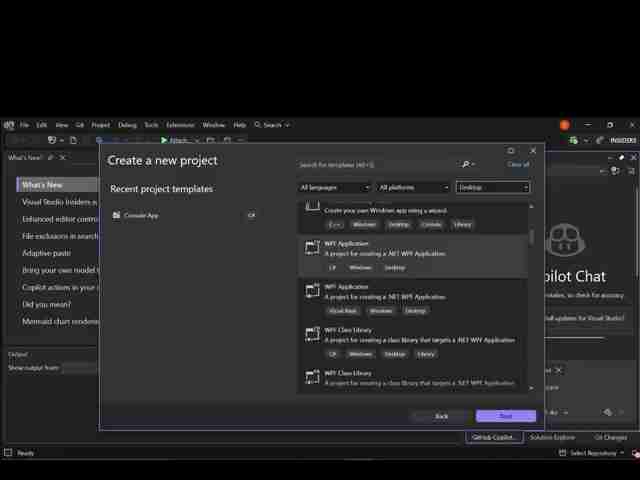
Task: Close the What's New tab
Action: point(62,158)
